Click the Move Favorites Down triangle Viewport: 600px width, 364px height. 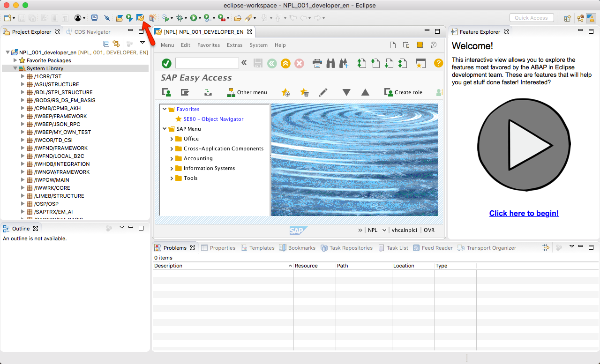tap(346, 92)
